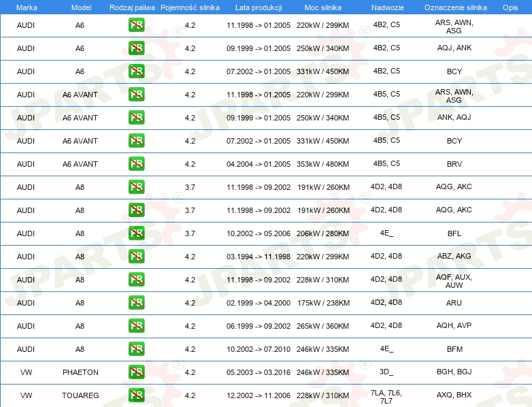Click the fuel icon in the AQH, AVP row
This screenshot has width=532, height=407.
(136, 325)
